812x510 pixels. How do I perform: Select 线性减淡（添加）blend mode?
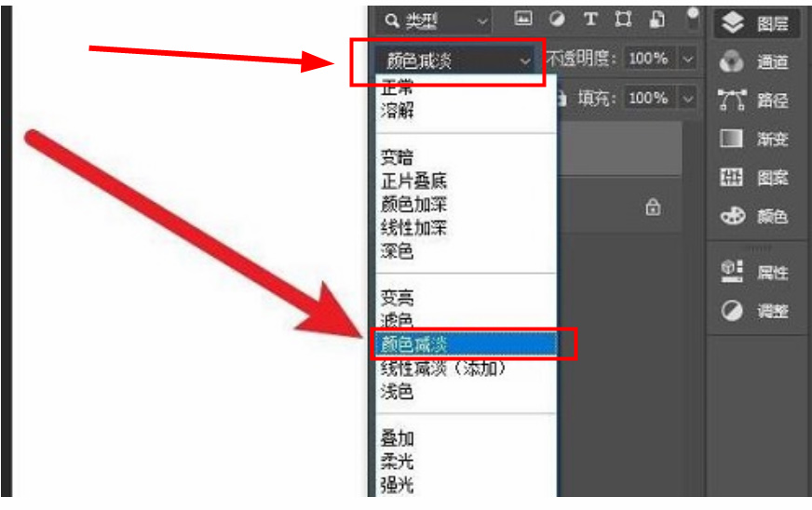(467, 369)
